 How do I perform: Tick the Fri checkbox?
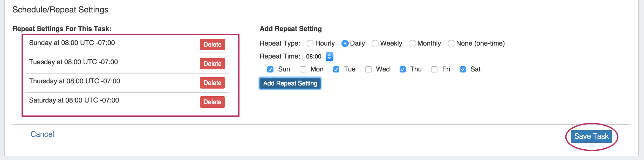tap(434, 69)
